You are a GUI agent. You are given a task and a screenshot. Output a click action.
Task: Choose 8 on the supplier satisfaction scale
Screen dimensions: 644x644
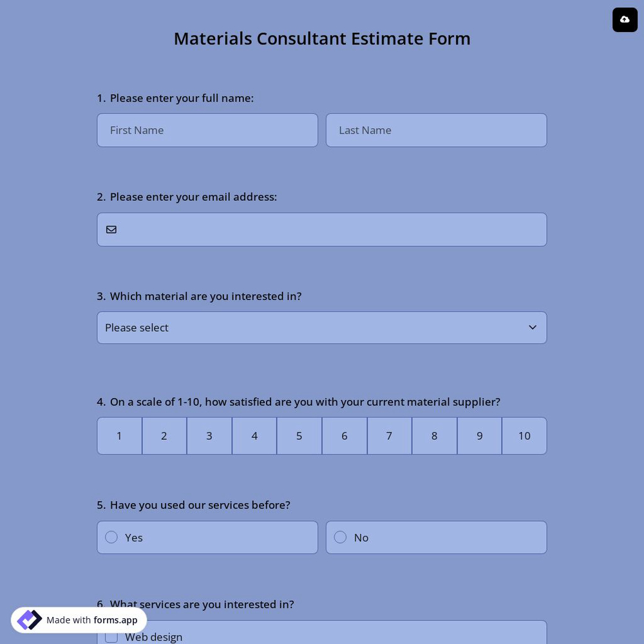(x=434, y=436)
